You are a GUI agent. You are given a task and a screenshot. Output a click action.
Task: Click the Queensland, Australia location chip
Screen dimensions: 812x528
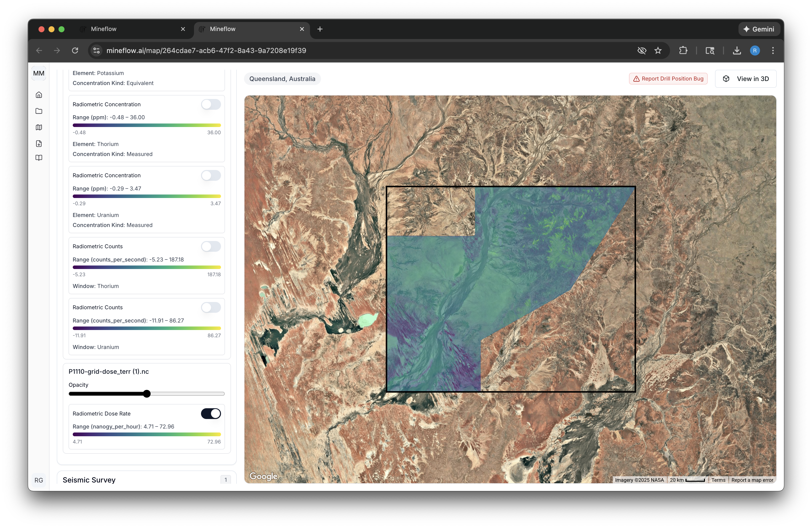point(282,78)
